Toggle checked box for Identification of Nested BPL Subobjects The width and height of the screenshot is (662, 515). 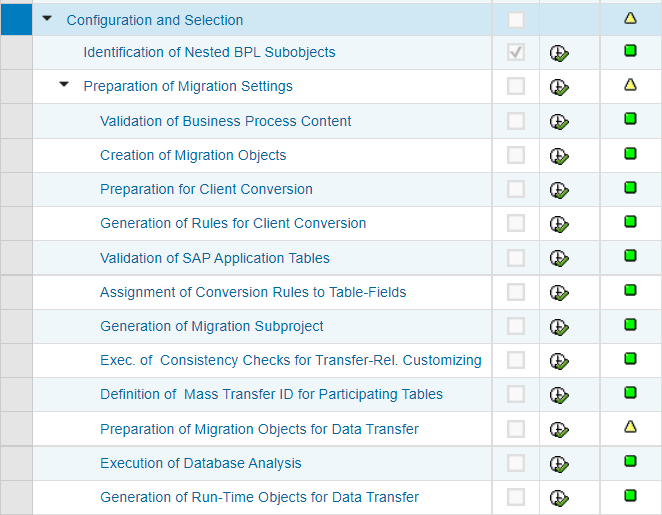coord(515,52)
